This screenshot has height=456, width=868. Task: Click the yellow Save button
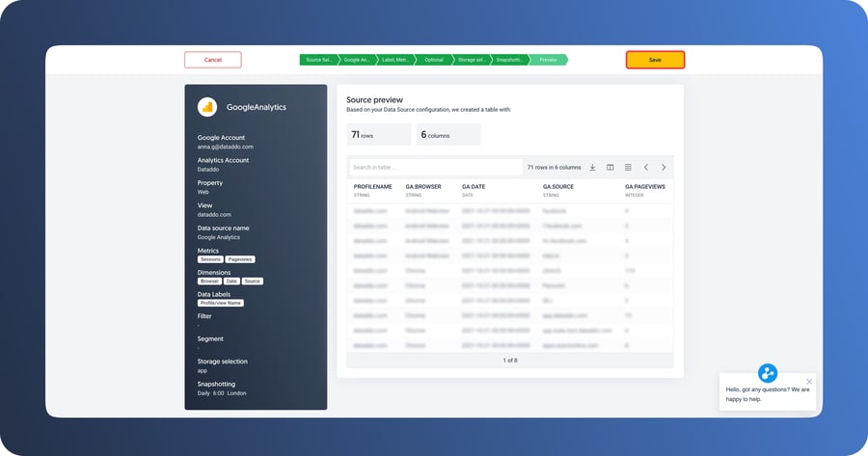click(x=655, y=60)
